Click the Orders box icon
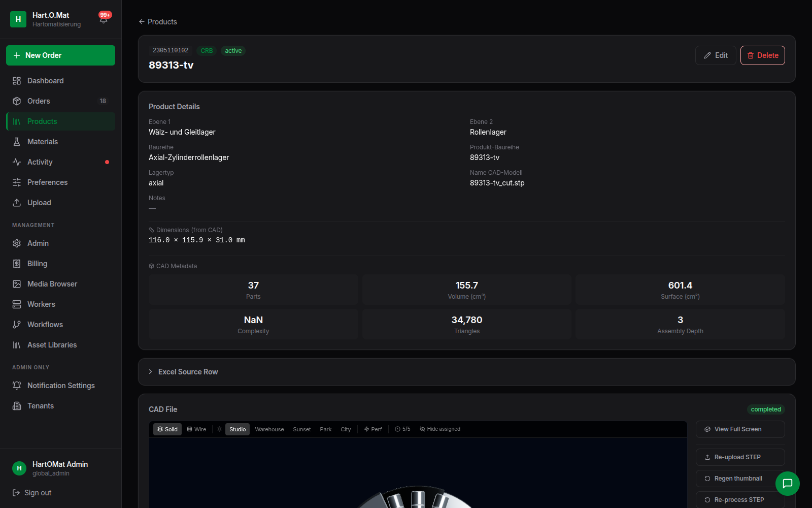 [x=17, y=101]
